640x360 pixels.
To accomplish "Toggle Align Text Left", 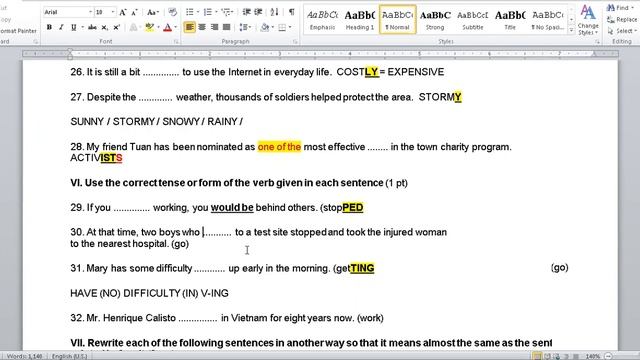I will pyautogui.click(x=189, y=27).
